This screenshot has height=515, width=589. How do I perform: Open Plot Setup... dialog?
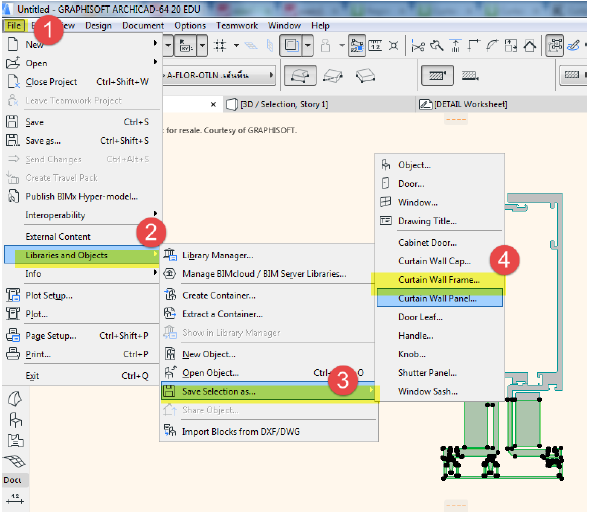point(82,296)
